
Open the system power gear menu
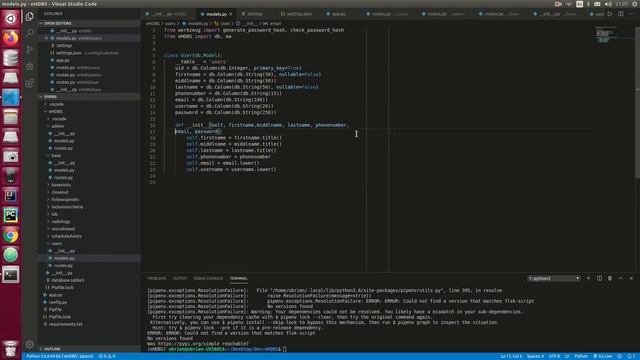click(x=635, y=4)
